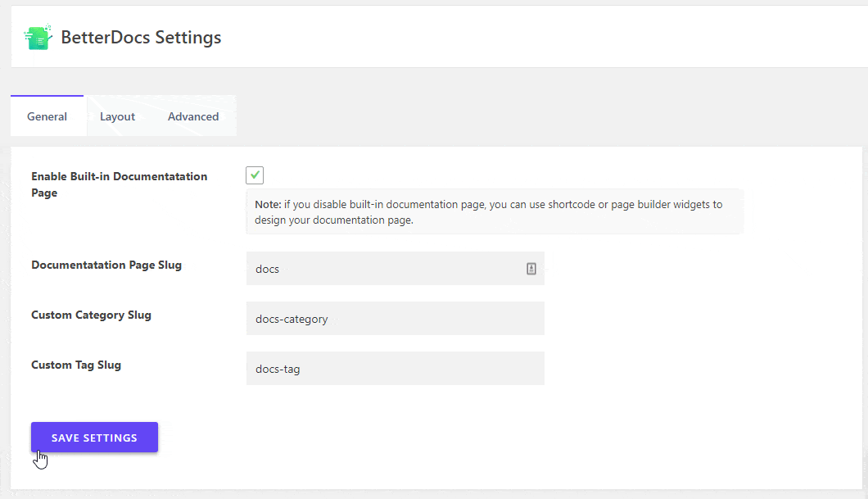The width and height of the screenshot is (868, 499).
Task: Uncheck Enable Built-in Documentation Page
Action: click(255, 175)
